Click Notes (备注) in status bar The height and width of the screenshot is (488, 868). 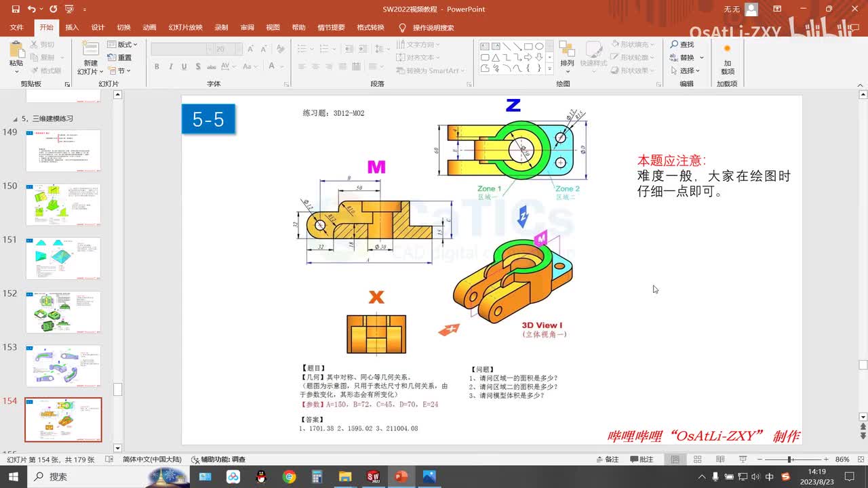(x=607, y=460)
